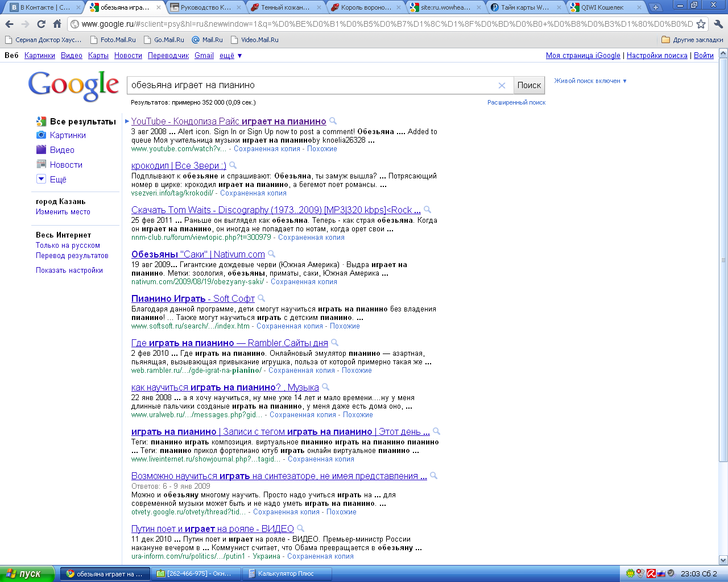
Task: Open the Chrome wrench settings menu
Action: pos(718,24)
